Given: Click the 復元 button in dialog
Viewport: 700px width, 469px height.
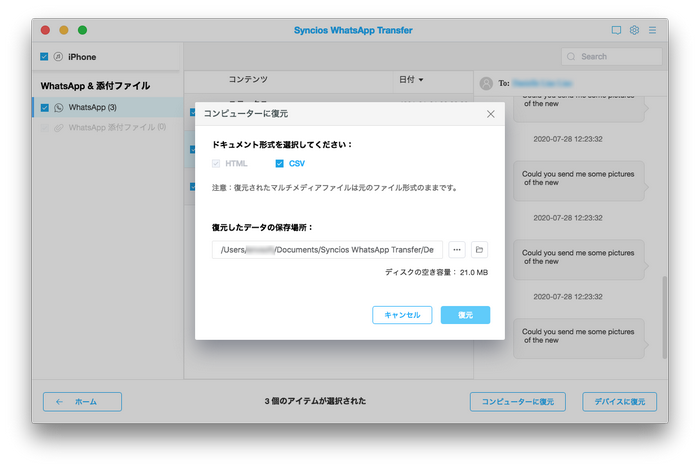Looking at the screenshot, I should 465,315.
